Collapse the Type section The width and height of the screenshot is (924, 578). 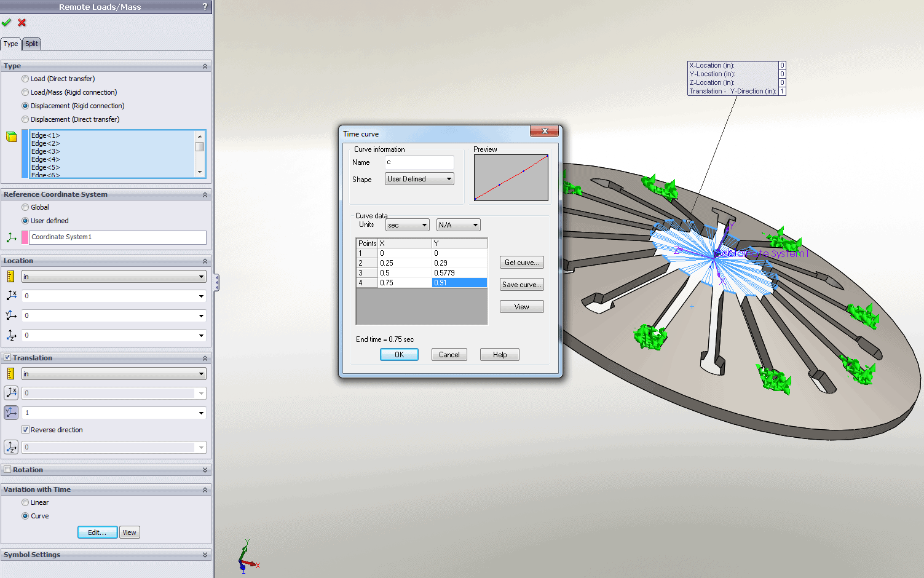(205, 66)
